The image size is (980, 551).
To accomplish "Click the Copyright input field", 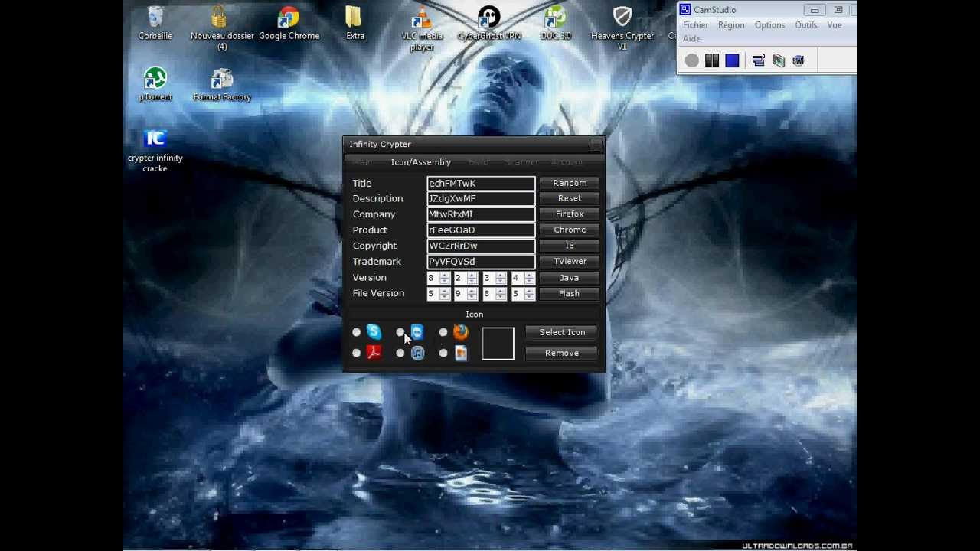I will click(x=481, y=246).
